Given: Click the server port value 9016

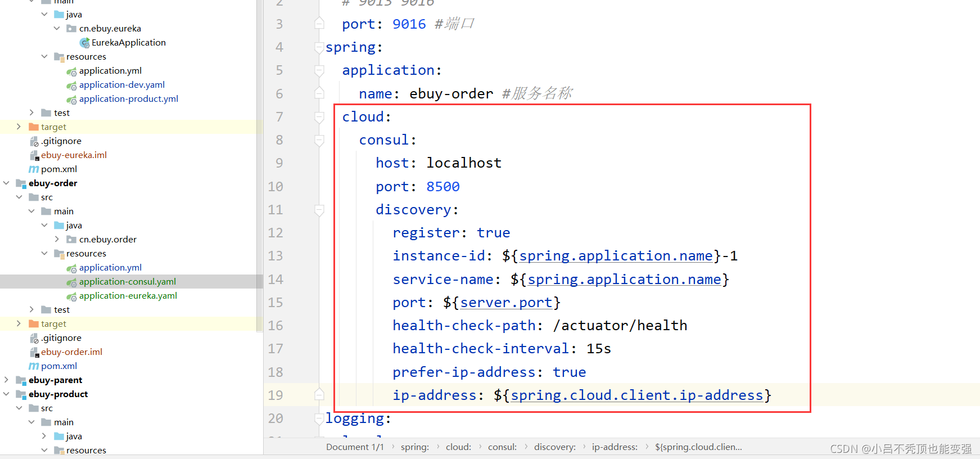Looking at the screenshot, I should point(409,24).
